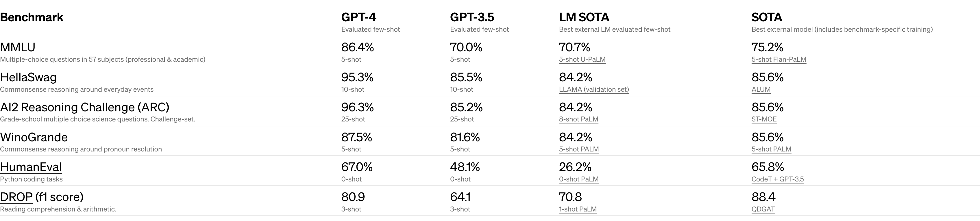980x221 pixels.
Task: Follow the ALUM model link
Action: coord(761,90)
